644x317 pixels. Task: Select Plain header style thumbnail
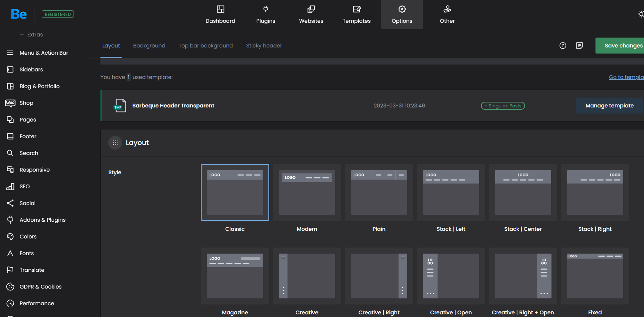[x=379, y=192]
